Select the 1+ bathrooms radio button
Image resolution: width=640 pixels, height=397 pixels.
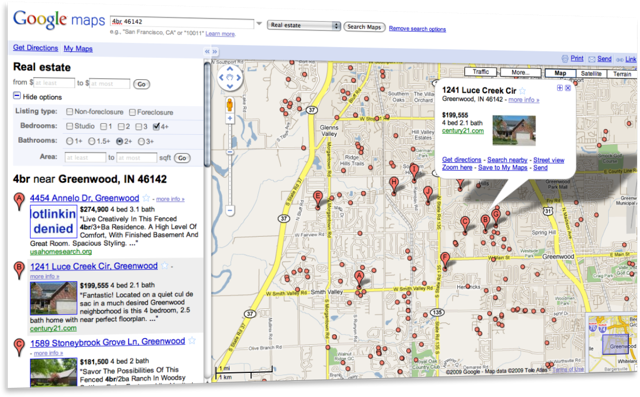pos(69,141)
